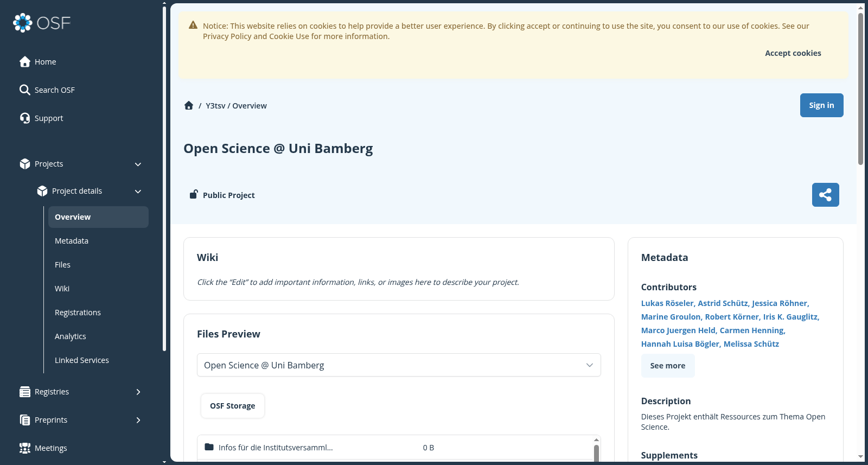Image resolution: width=868 pixels, height=465 pixels.
Task: Click the unlocked padlock Public Project icon
Action: tap(193, 194)
